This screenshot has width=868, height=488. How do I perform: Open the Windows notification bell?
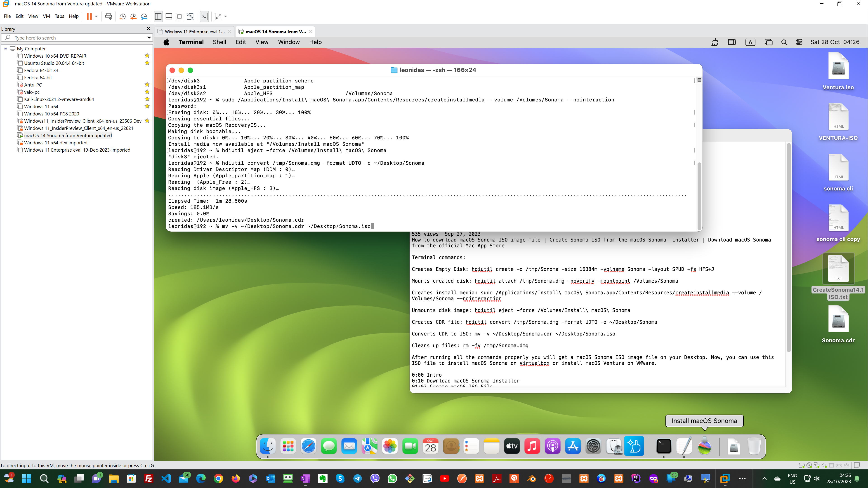tap(857, 479)
